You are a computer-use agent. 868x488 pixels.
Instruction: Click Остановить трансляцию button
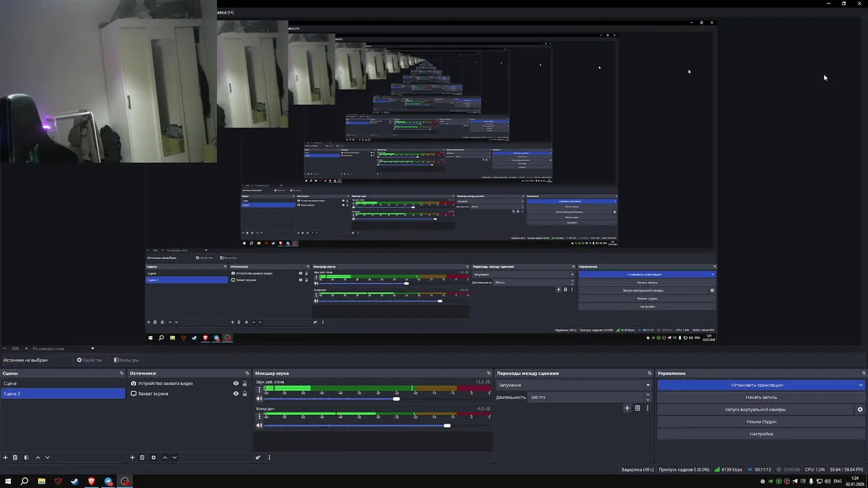click(x=757, y=385)
